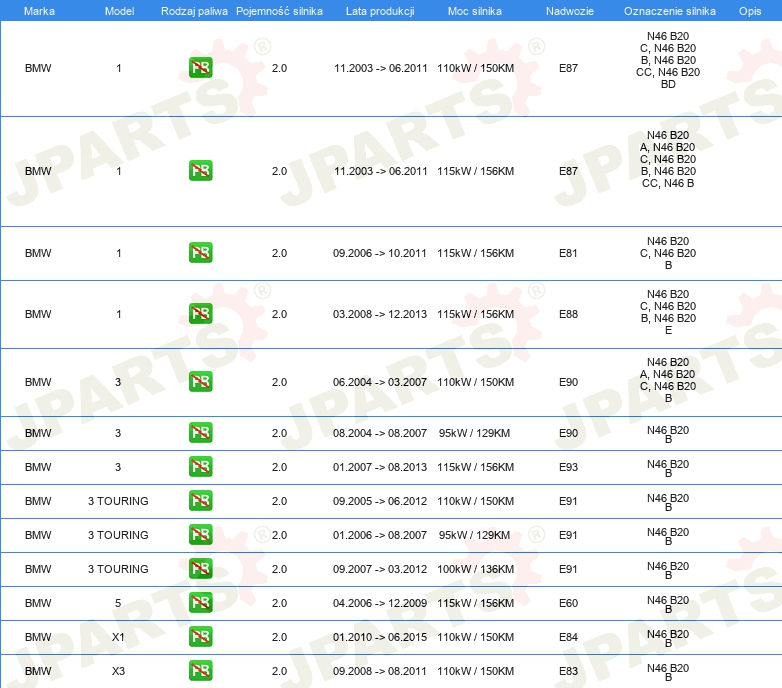Viewport: 782px width, 688px height.
Task: Click the Model column header
Action: (119, 11)
